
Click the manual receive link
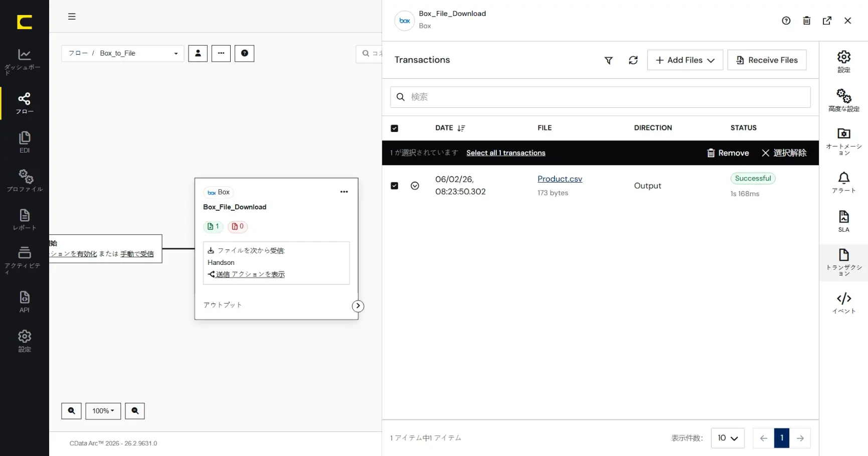(x=137, y=254)
